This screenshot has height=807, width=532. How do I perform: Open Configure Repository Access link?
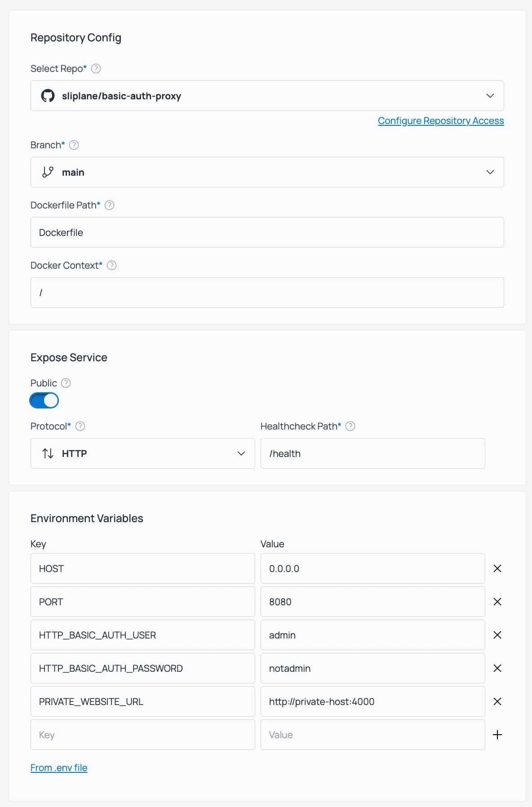click(441, 121)
